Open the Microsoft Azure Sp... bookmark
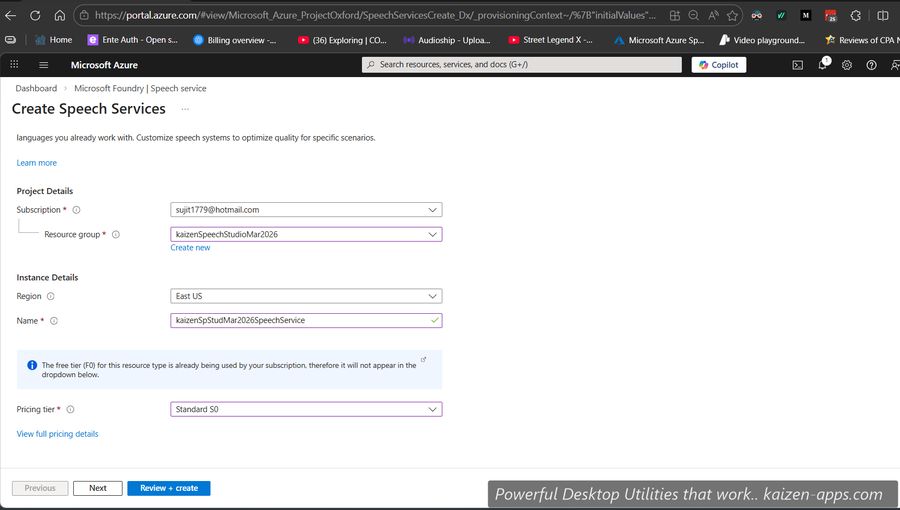900x510 pixels. (659, 40)
